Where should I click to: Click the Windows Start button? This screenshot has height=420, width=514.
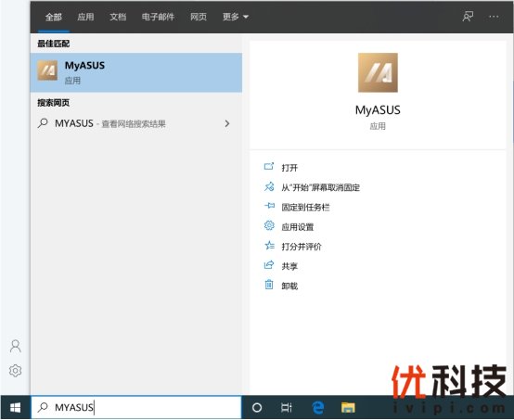point(15,408)
